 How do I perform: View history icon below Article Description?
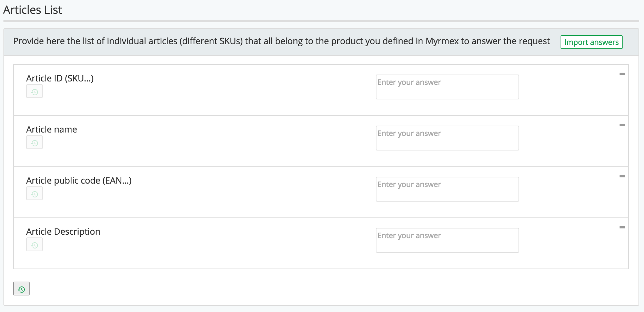pyautogui.click(x=34, y=245)
